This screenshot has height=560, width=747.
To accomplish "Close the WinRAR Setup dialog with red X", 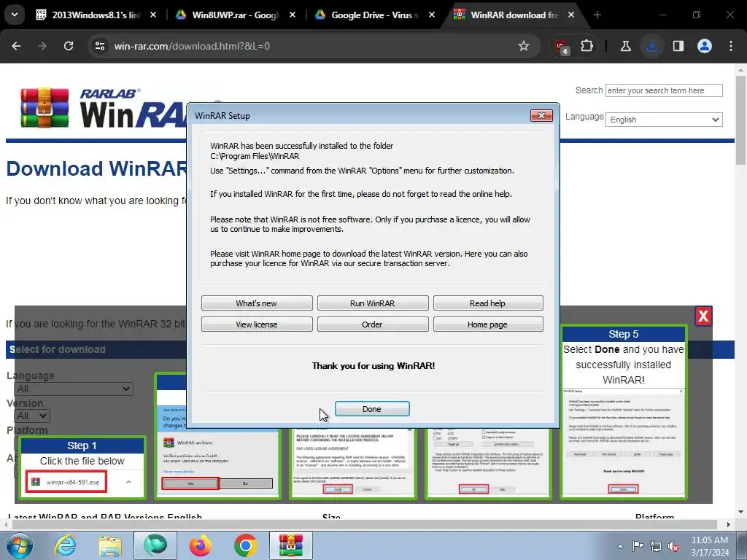I will 541,116.
